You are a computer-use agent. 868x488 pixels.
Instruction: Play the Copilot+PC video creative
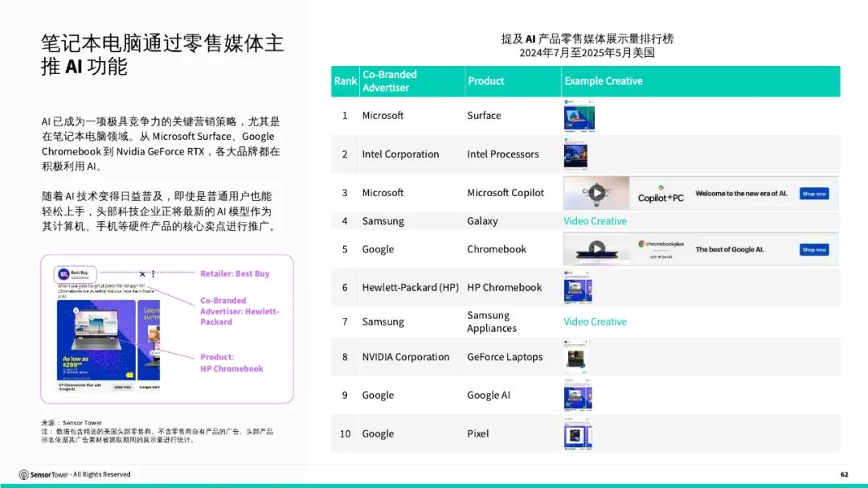coord(596,193)
